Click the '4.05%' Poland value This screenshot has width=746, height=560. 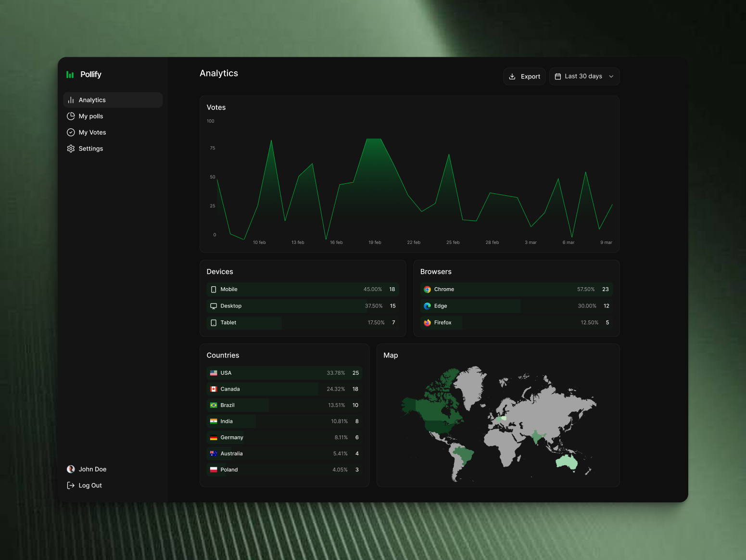(x=340, y=470)
